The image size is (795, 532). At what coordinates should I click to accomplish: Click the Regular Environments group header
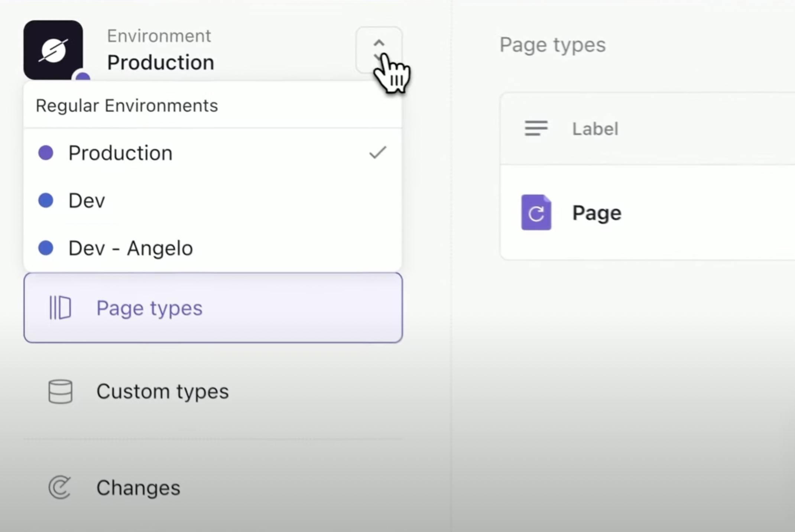tap(127, 106)
